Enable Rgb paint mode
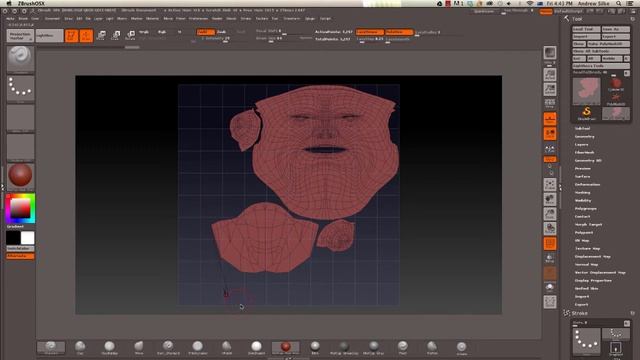Viewport: 640px width, 360px height. (x=162, y=32)
